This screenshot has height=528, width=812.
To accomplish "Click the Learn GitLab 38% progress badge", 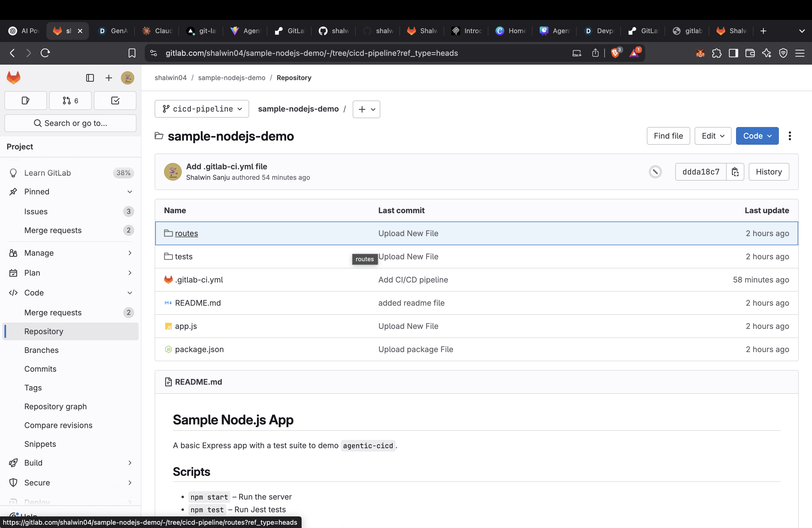I will [123, 173].
